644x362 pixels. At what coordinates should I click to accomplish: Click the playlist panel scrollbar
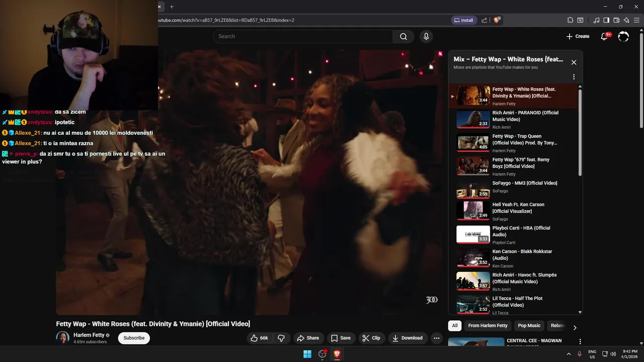pyautogui.click(x=580, y=133)
